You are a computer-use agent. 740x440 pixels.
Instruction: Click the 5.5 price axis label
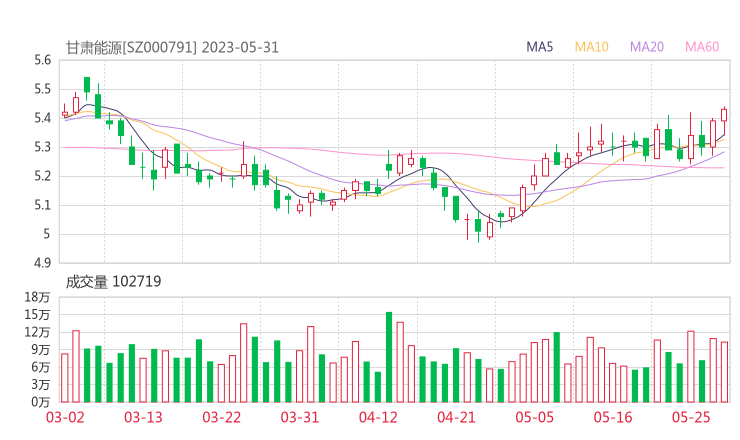click(42, 89)
